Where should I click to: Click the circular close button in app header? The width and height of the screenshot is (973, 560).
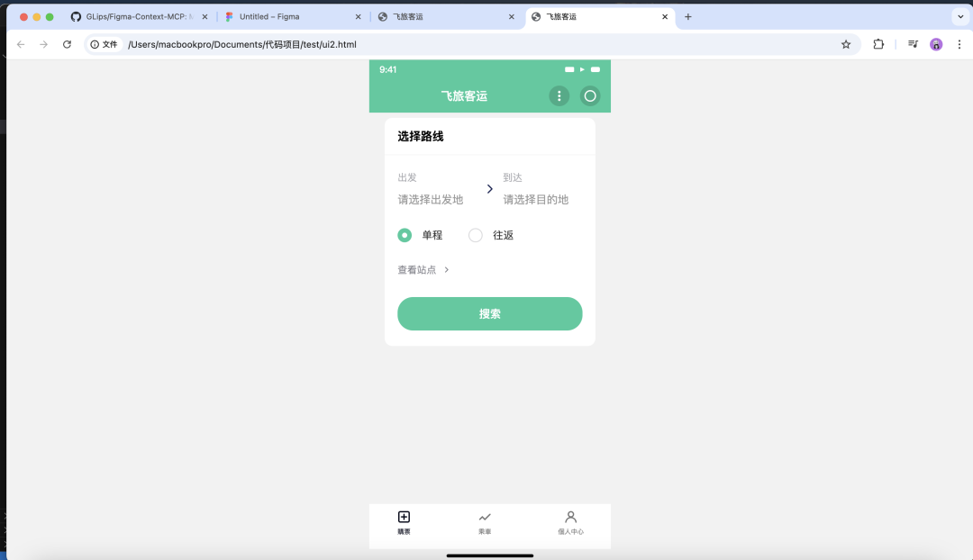(x=590, y=95)
